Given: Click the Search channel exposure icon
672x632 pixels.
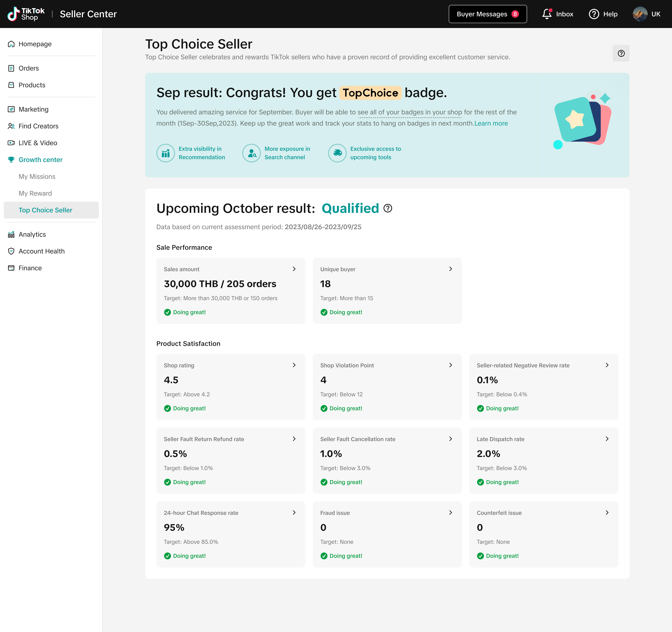Looking at the screenshot, I should pyautogui.click(x=251, y=153).
